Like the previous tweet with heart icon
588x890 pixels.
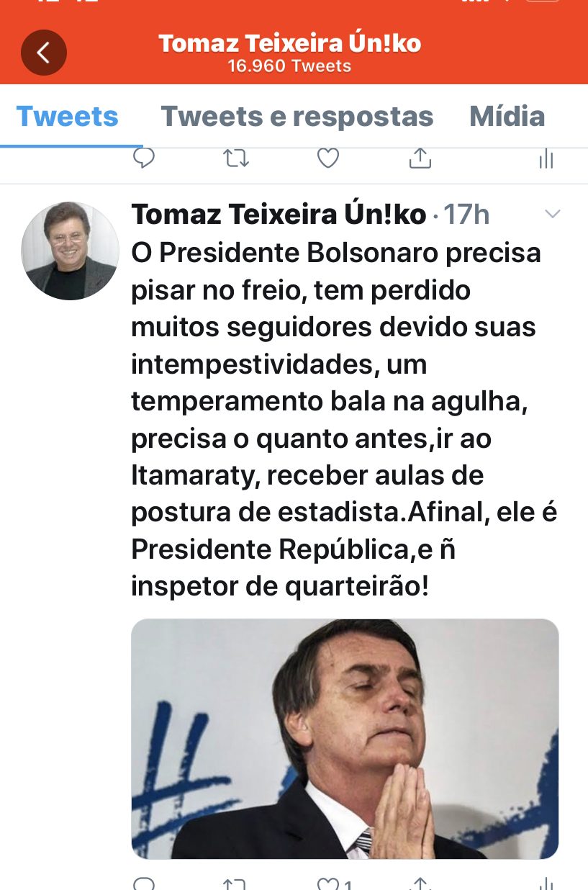pos(328,158)
